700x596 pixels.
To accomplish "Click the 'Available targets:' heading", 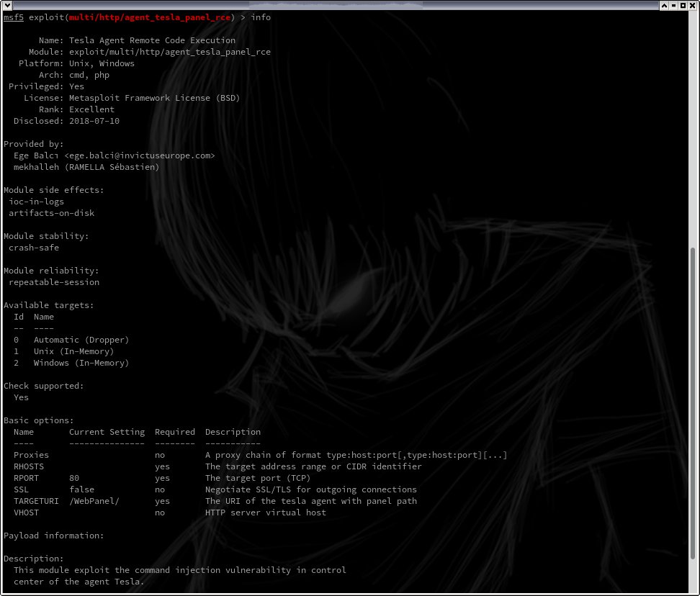I will coord(49,305).
